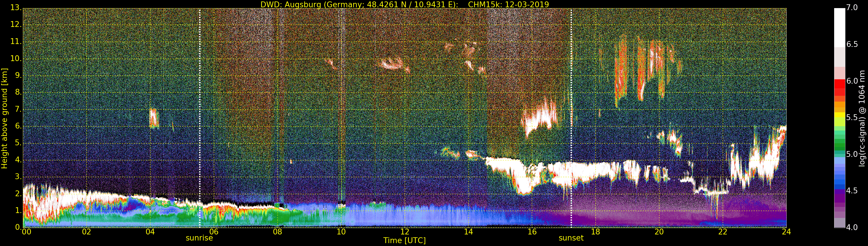Click the colorbar tick label '4.5'
Viewport: 868px width, 246px height.
pyautogui.click(x=852, y=190)
